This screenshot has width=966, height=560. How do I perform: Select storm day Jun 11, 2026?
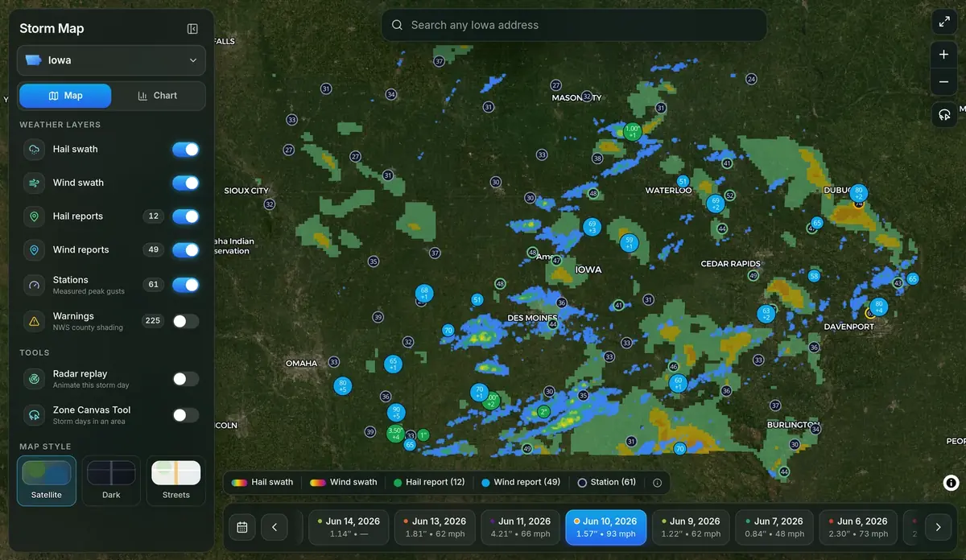tap(520, 527)
